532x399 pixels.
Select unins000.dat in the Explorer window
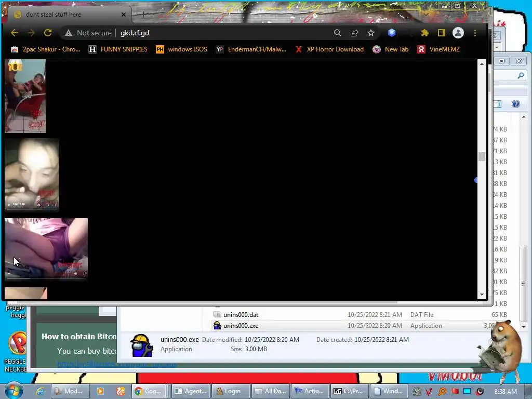point(241,314)
